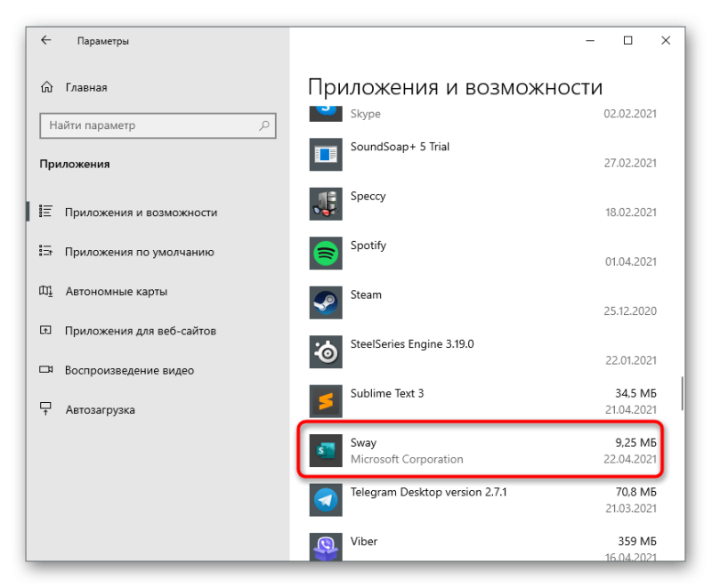Click the Воспроизведение видео camera icon

pos(46,370)
